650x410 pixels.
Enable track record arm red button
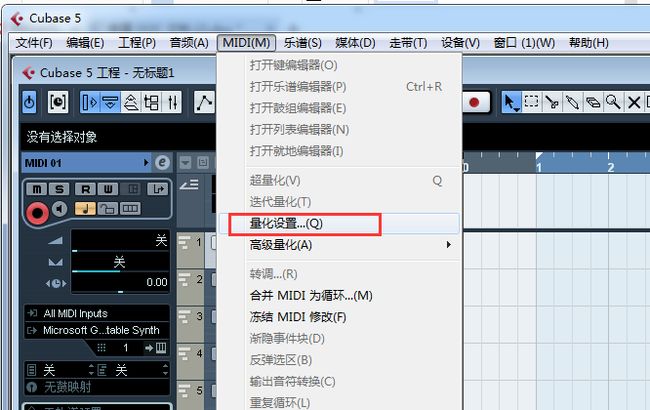(37, 213)
